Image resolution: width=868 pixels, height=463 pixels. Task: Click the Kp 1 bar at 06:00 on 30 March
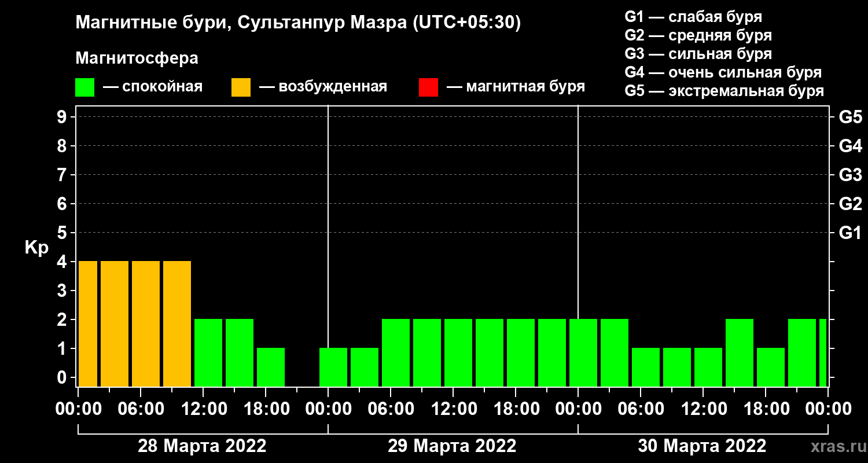(x=646, y=367)
